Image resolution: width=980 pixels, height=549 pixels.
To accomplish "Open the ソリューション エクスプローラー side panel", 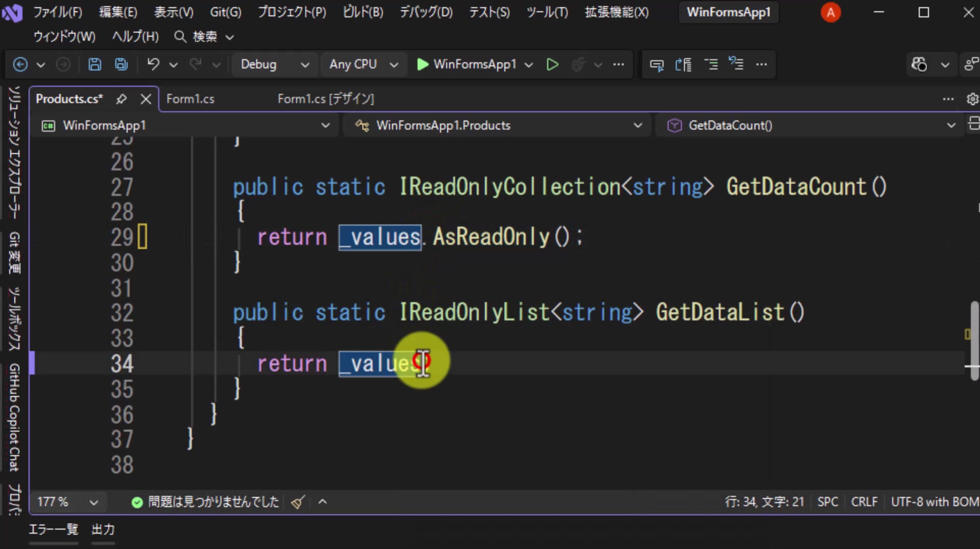I will [x=14, y=153].
